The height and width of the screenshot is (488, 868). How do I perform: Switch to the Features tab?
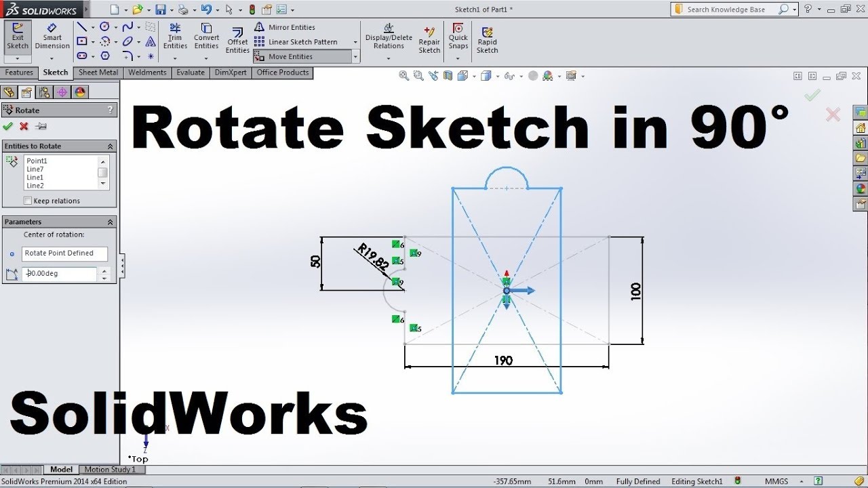[x=19, y=73]
